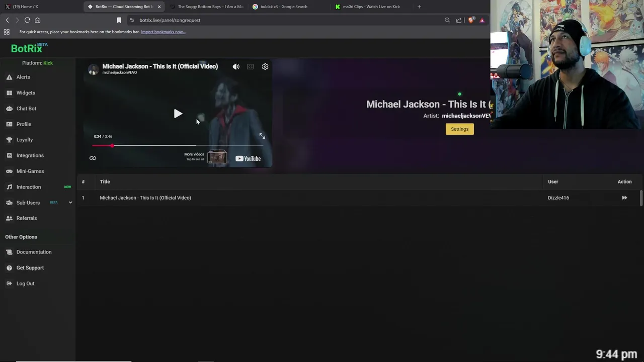Go back in browser history
644x362 pixels.
pyautogui.click(x=7, y=20)
